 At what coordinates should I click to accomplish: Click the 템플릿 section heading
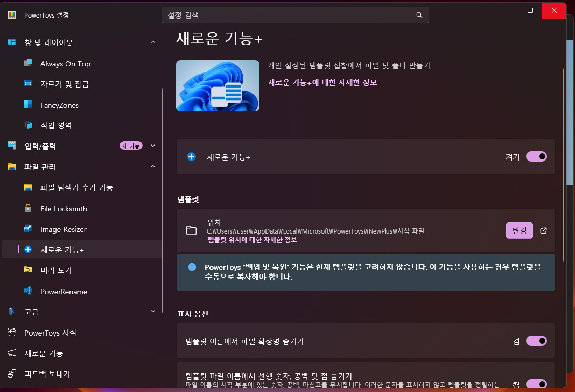click(x=188, y=199)
